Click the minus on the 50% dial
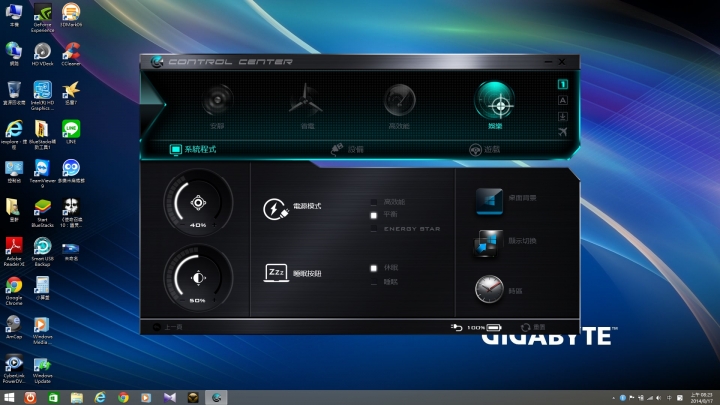 tap(182, 300)
